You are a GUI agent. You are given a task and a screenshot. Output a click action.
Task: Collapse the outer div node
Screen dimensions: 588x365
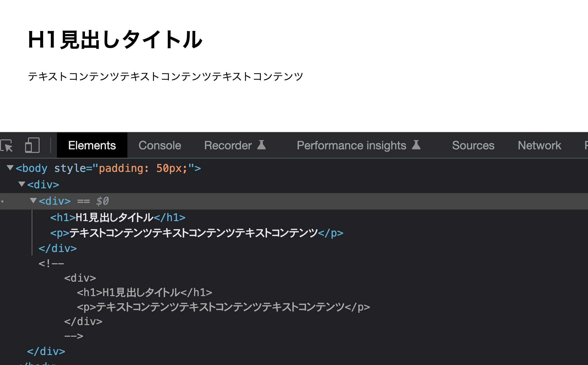point(22,184)
